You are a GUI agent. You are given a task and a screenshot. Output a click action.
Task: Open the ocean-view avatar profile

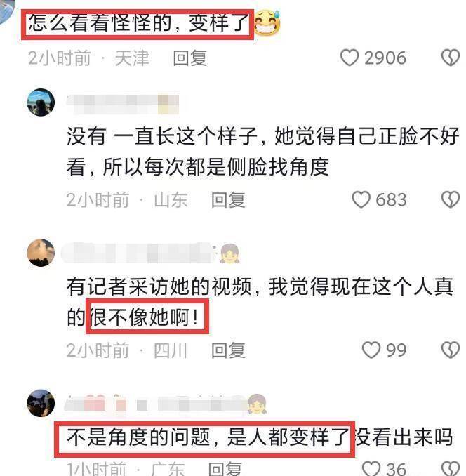pos(41,103)
